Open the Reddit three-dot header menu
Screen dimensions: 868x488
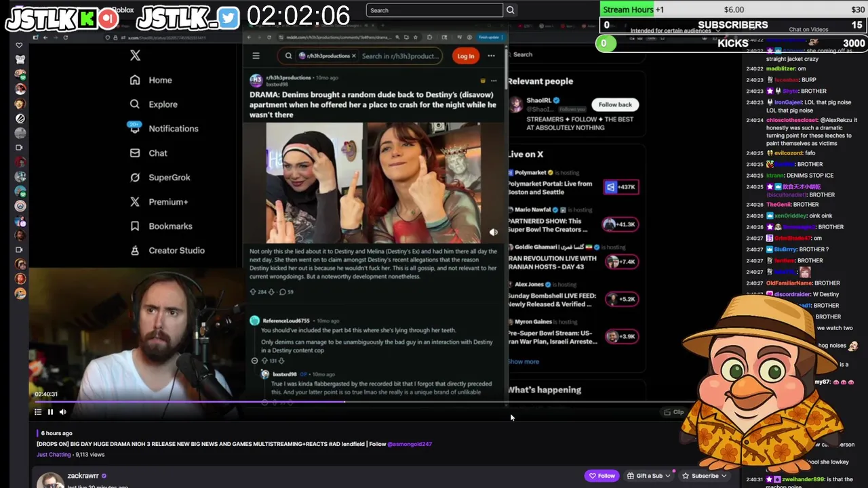[491, 56]
